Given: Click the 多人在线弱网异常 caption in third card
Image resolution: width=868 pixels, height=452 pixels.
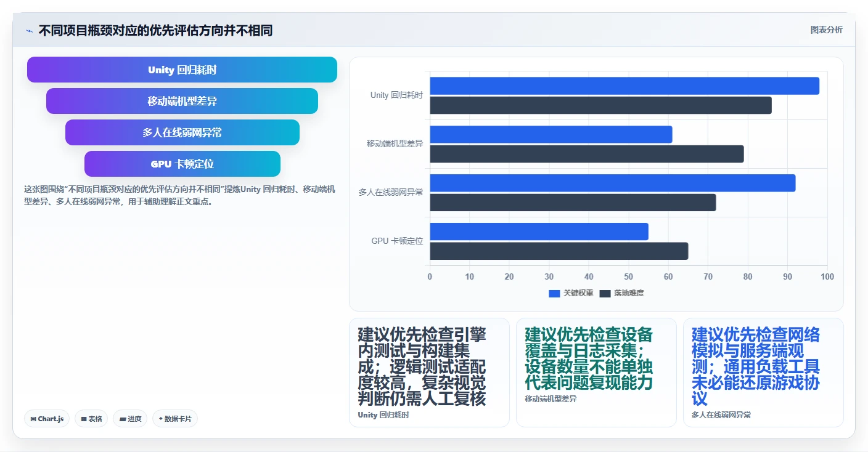Looking at the screenshot, I should 721,415.
